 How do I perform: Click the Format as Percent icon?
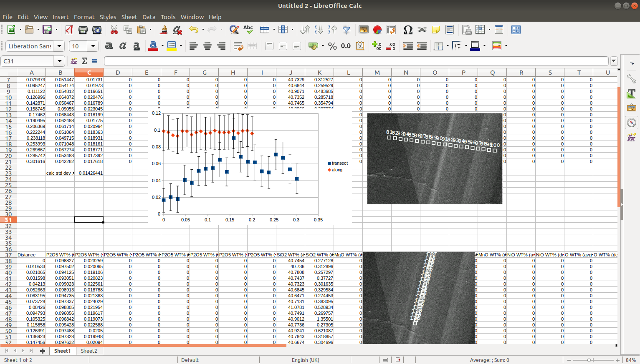(x=332, y=46)
